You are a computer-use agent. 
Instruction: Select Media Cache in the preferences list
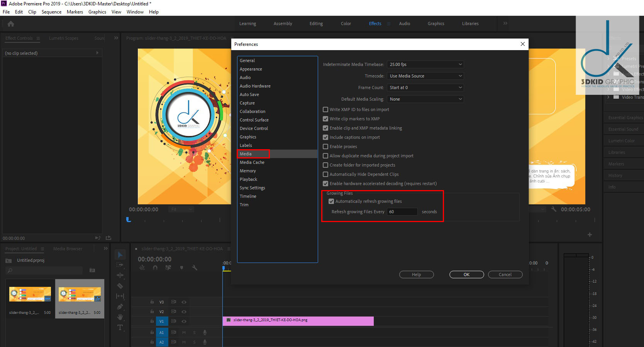pyautogui.click(x=252, y=162)
